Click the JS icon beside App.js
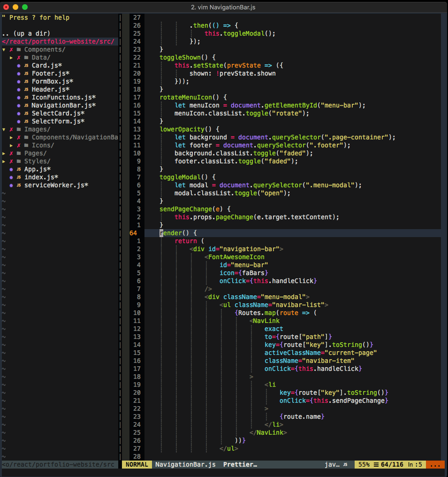This screenshot has width=448, height=477. pos(19,169)
